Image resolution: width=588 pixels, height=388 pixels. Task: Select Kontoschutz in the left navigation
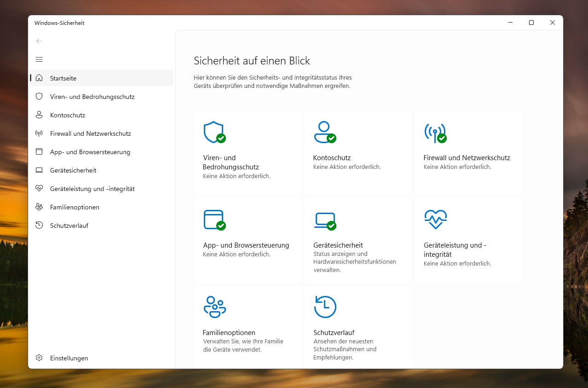(68, 115)
